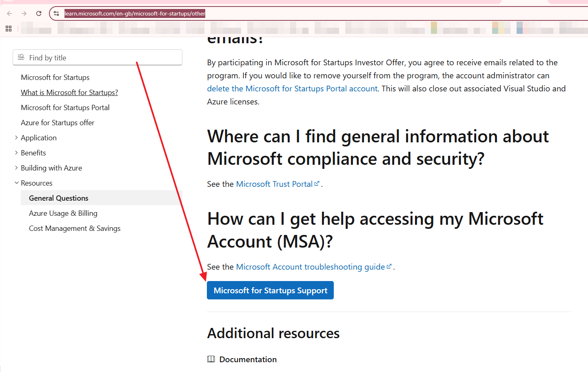Click the Documentation book icon
This screenshot has width=588, height=372.
coord(211,359)
